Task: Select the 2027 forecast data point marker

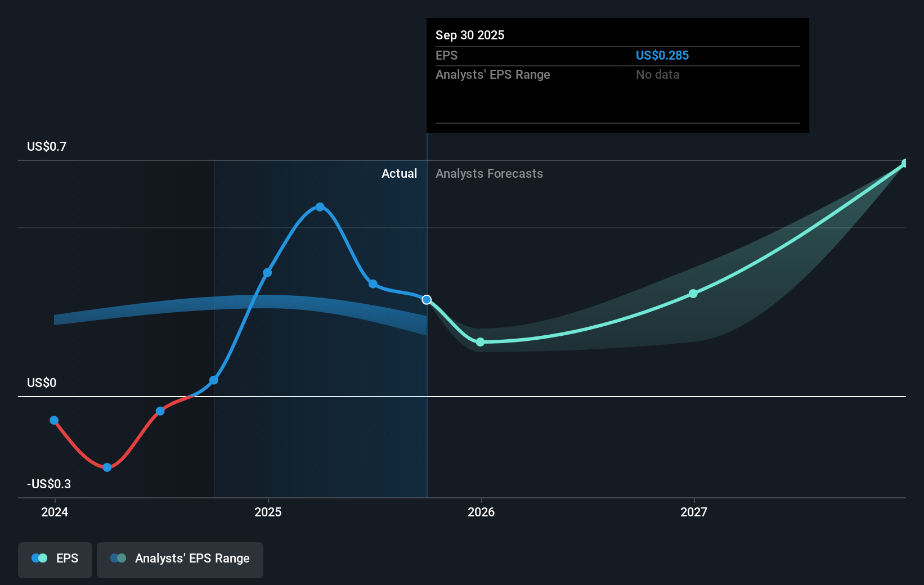Action: click(x=693, y=294)
